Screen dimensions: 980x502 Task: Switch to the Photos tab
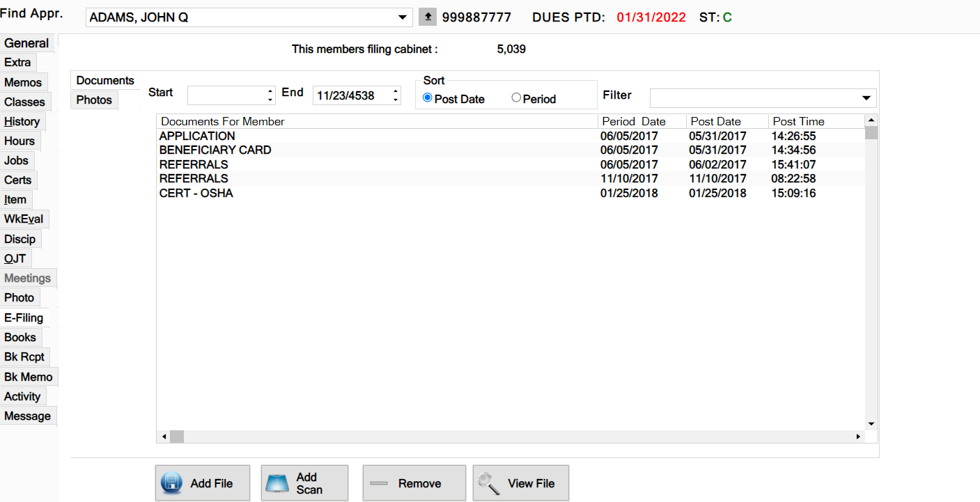(94, 100)
